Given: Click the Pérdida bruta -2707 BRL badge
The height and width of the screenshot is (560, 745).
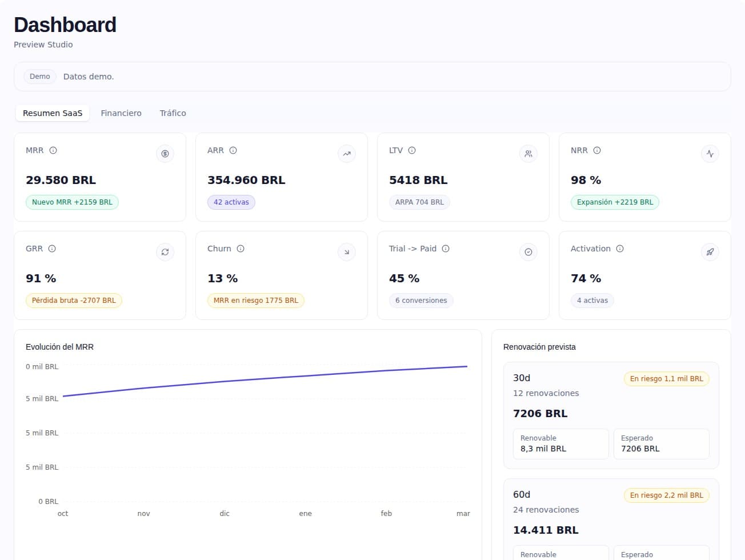Looking at the screenshot, I should point(74,301).
